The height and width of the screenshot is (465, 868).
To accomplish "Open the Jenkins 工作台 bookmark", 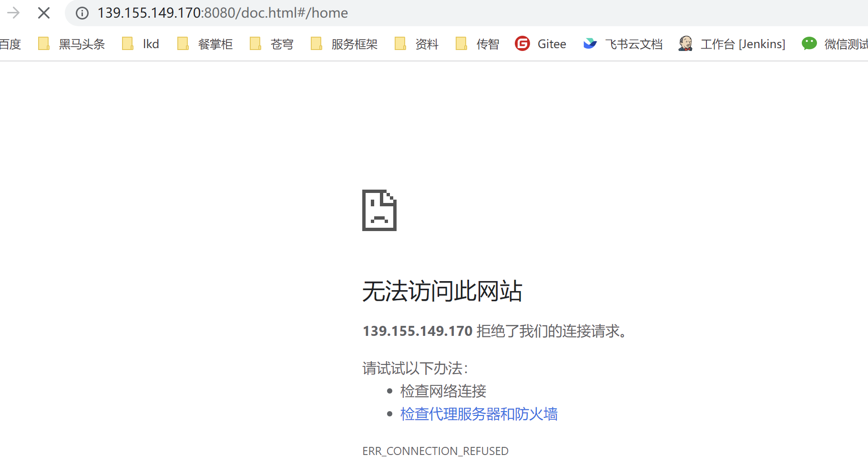I will click(x=732, y=44).
